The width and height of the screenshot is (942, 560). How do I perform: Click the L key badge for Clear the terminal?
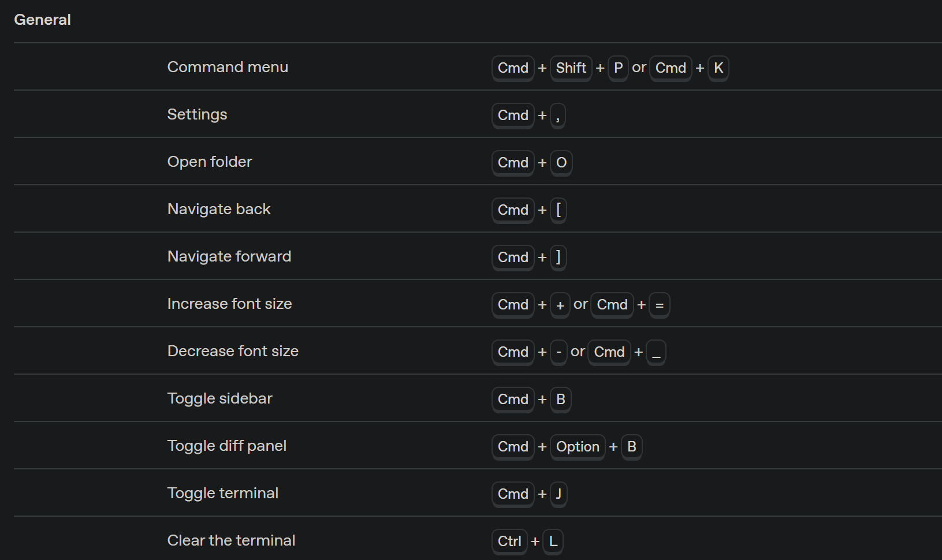coord(553,542)
